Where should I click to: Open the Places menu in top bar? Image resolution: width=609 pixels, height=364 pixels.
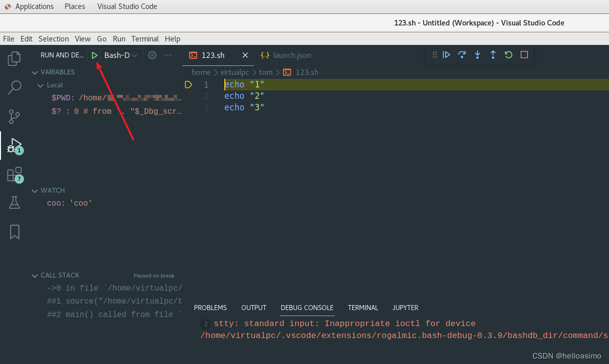pos(75,6)
